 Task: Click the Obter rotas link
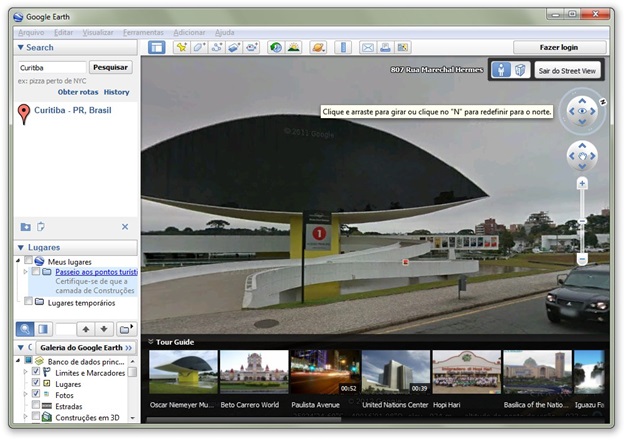point(78,92)
